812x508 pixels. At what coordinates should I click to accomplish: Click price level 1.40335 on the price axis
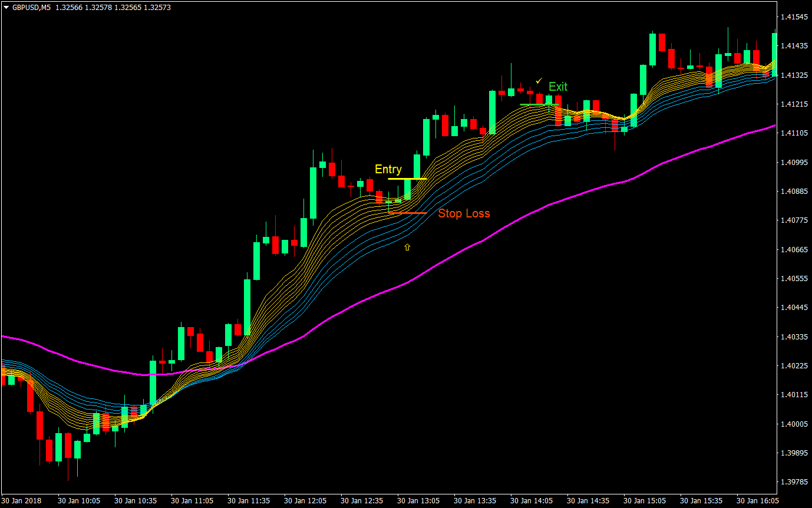point(794,337)
